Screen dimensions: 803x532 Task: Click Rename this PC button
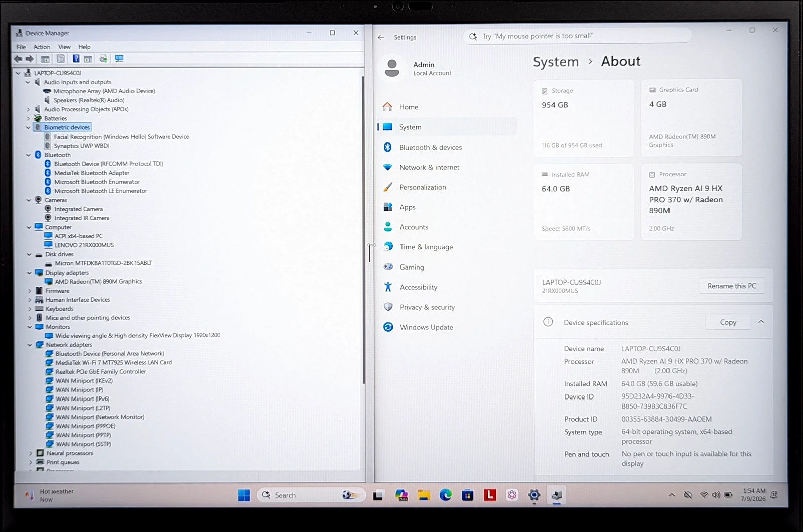[732, 286]
